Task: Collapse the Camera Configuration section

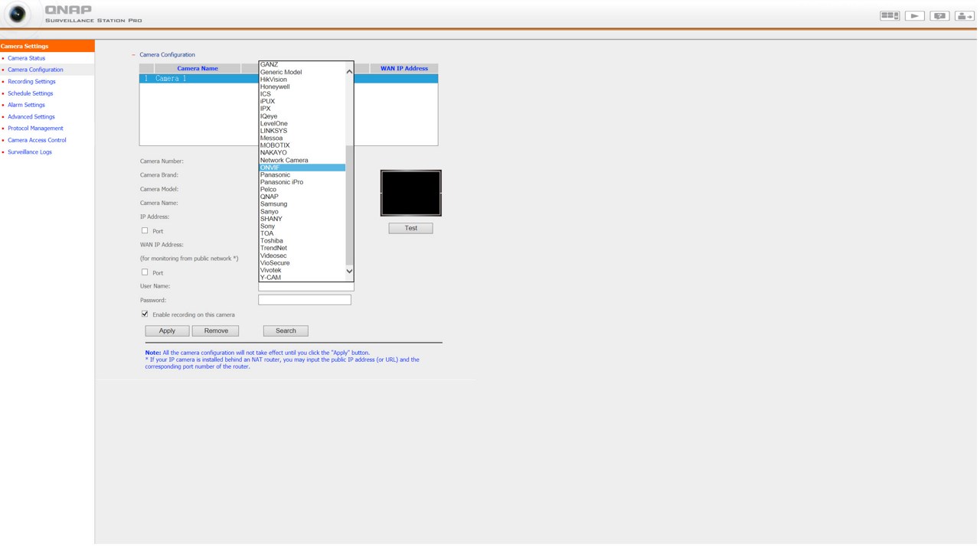Action: point(133,55)
